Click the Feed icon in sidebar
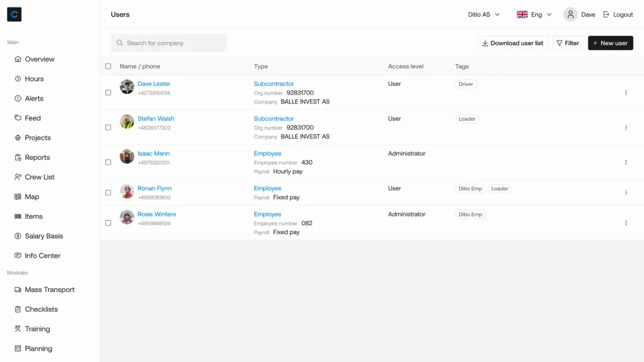Image resolution: width=644 pixels, height=362 pixels. pos(18,118)
